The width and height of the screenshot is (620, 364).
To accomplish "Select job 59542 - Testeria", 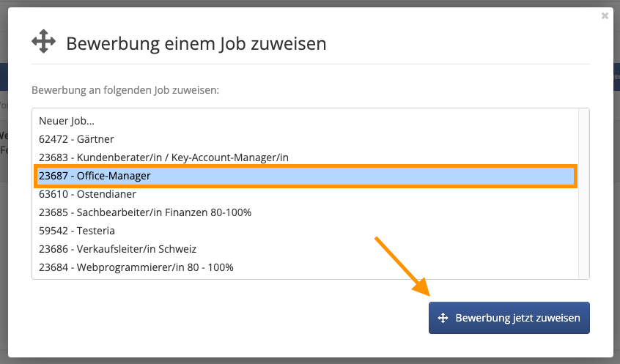I will (305, 231).
